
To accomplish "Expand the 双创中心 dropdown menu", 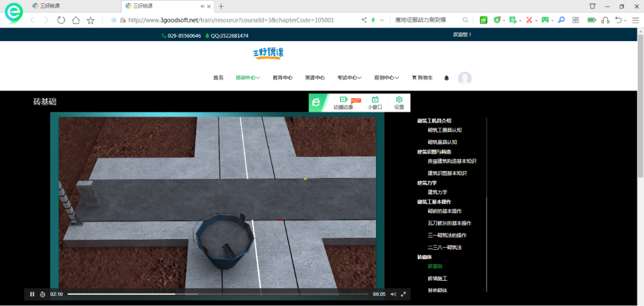I will point(387,78).
